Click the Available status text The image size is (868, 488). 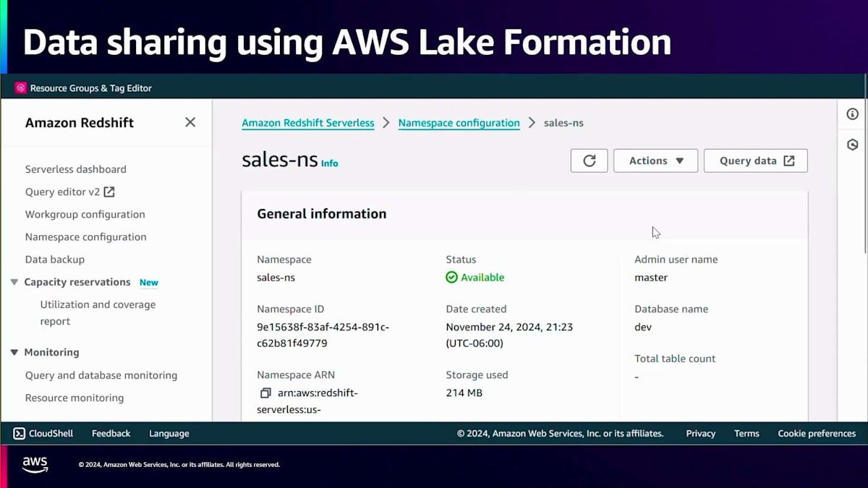point(482,277)
